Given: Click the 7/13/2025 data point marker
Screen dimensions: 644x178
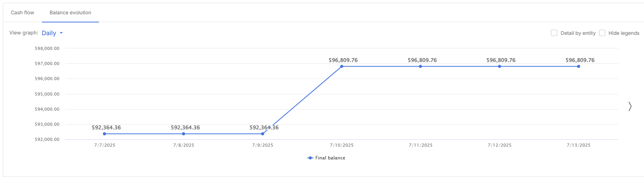Looking at the screenshot, I should [578, 67].
